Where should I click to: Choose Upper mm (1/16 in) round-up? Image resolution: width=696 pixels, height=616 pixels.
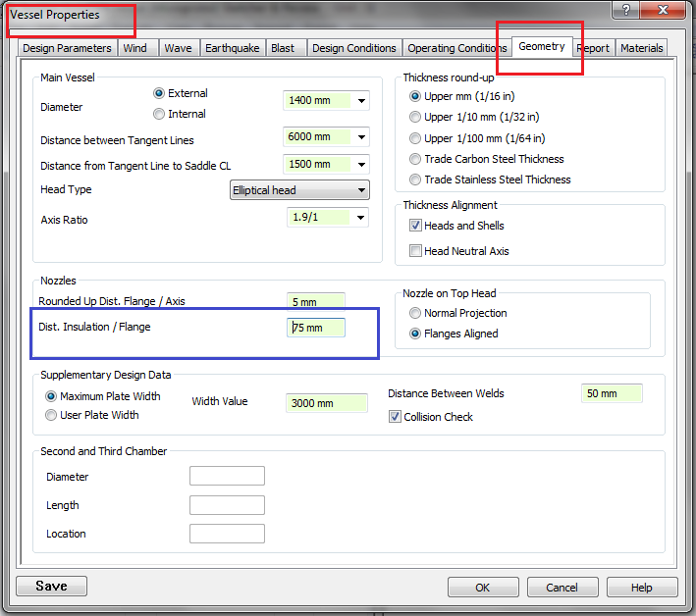coord(414,96)
